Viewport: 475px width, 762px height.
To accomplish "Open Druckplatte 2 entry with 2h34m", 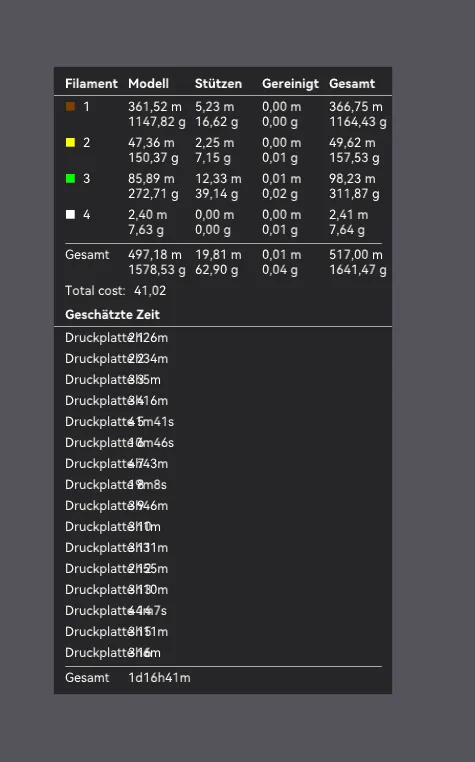I will pos(117,359).
